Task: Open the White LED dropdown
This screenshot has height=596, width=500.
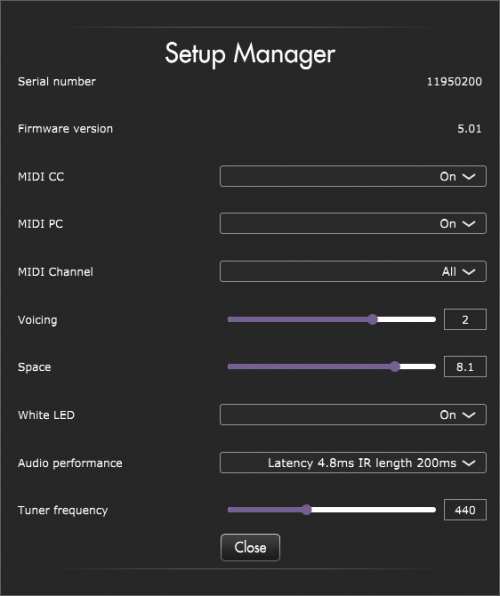Action: tap(353, 414)
